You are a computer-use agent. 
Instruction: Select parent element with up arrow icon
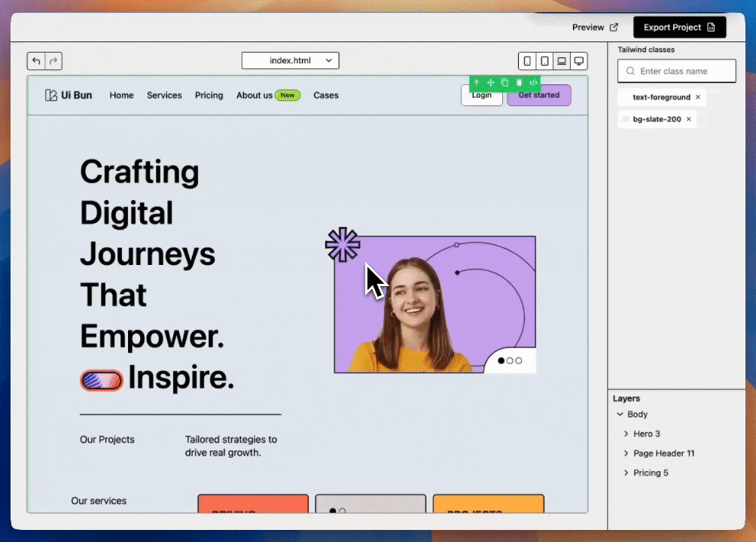click(476, 83)
